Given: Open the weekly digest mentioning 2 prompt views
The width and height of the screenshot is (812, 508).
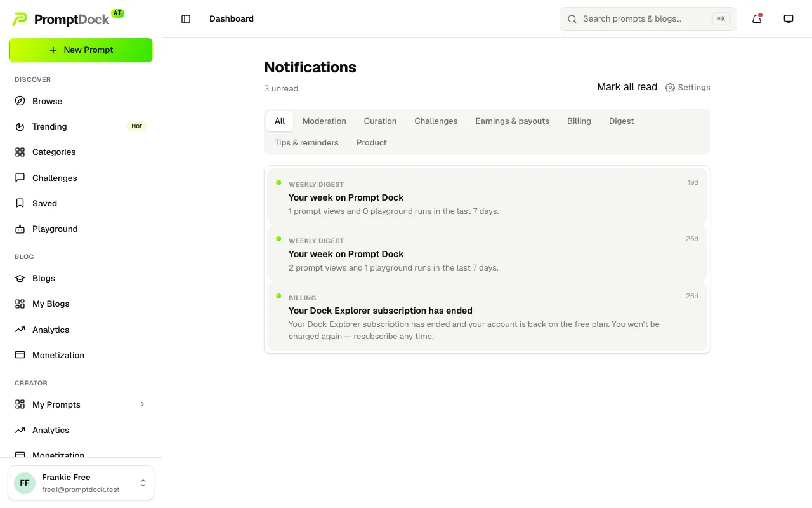Looking at the screenshot, I should pos(487,253).
